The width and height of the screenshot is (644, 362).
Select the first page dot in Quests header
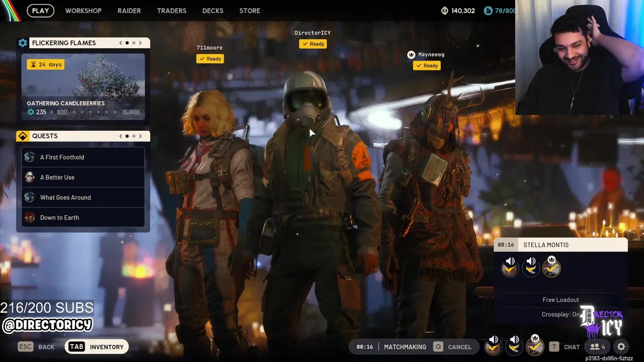pyautogui.click(x=127, y=136)
